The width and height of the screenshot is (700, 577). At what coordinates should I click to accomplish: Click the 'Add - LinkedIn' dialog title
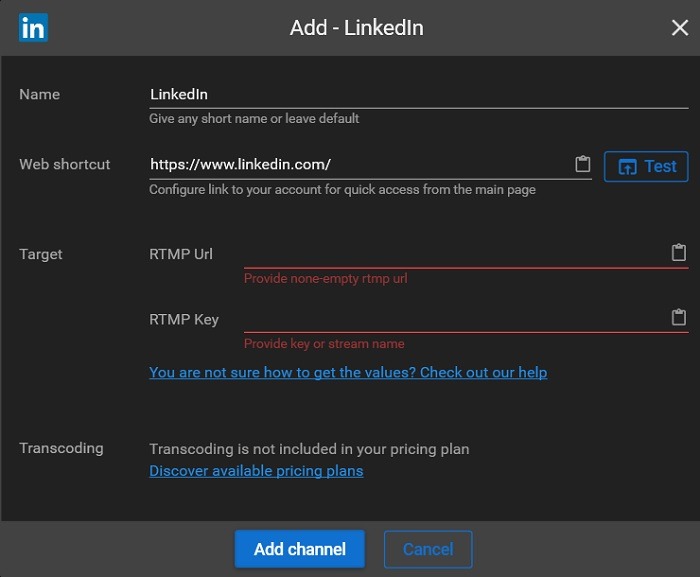click(x=356, y=28)
